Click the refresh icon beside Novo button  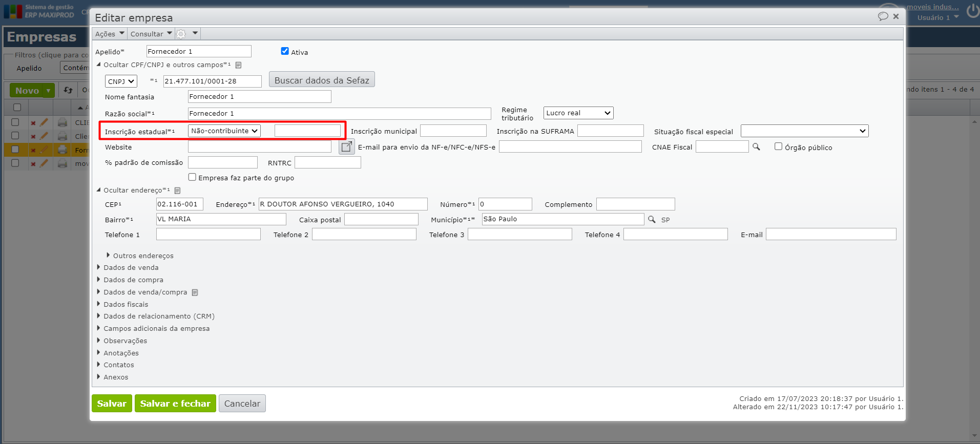[x=68, y=91]
